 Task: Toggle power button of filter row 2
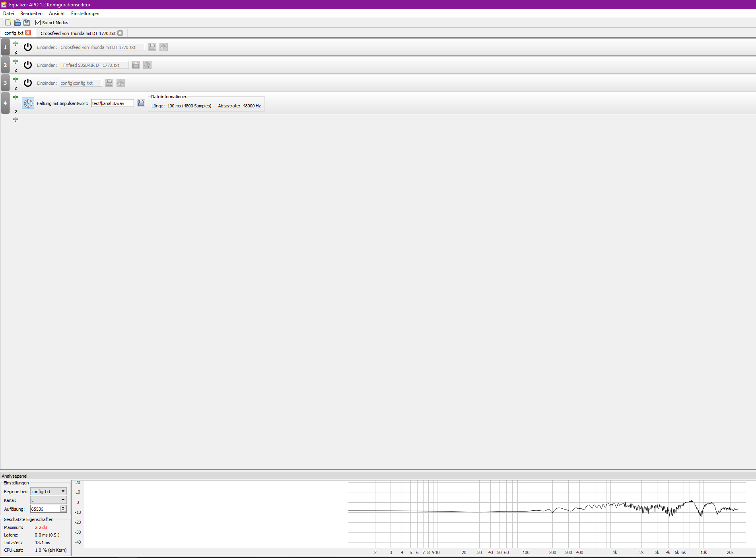(28, 65)
